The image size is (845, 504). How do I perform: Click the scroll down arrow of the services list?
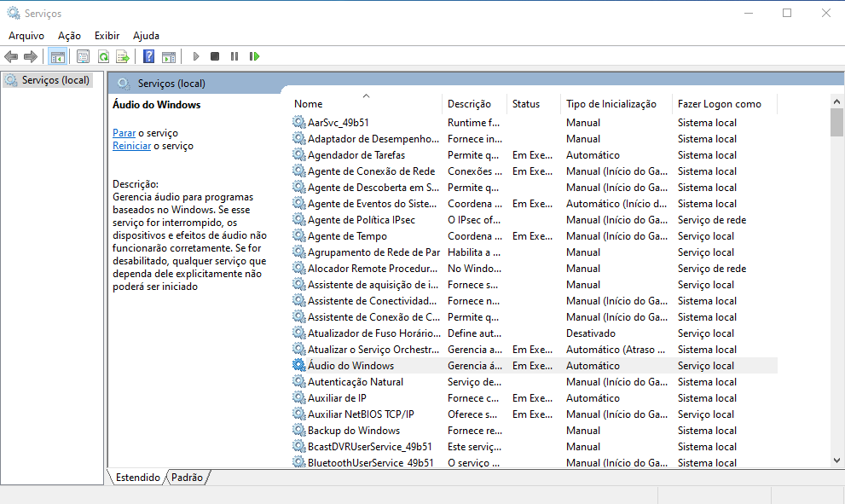pyautogui.click(x=836, y=461)
